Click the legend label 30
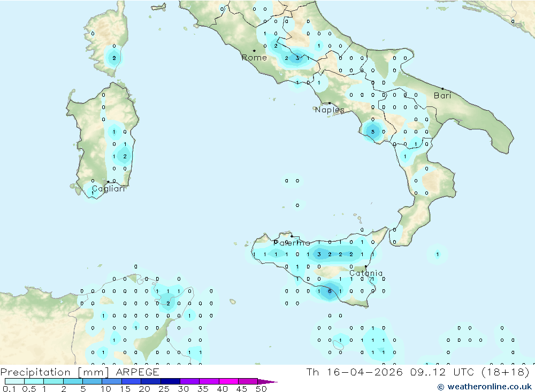The width and height of the screenshot is (535, 392). (x=183, y=389)
